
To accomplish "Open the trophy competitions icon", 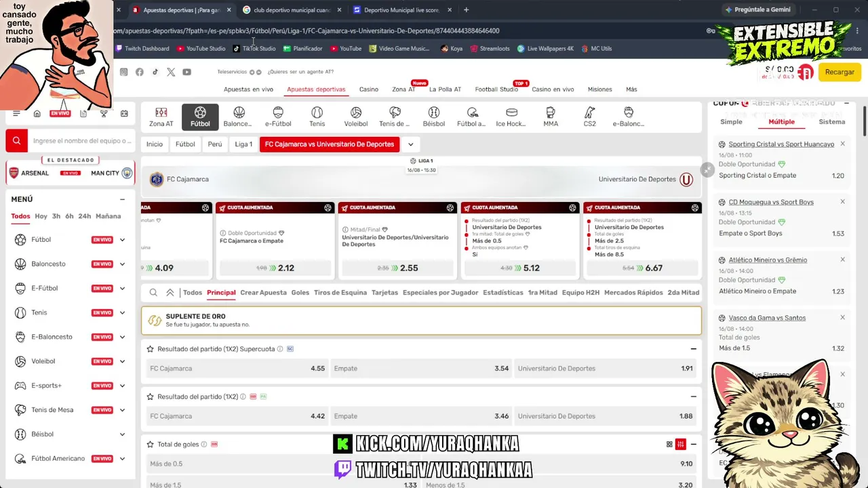I will click(x=104, y=113).
